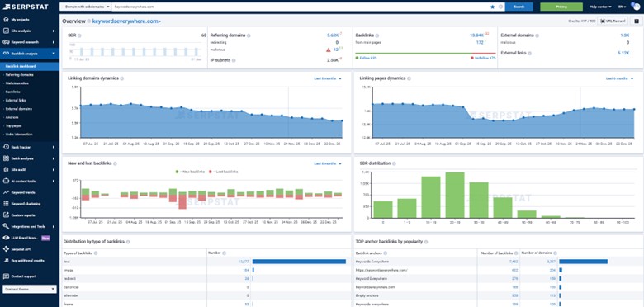Screen dimensions: 644x307
Task: Click the red malicious warning triangle
Action: [x=328, y=50]
